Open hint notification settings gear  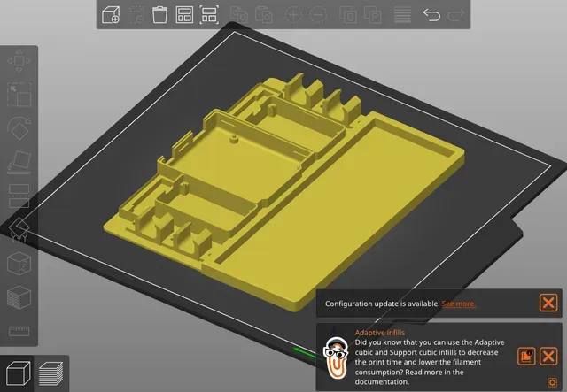pos(552,382)
